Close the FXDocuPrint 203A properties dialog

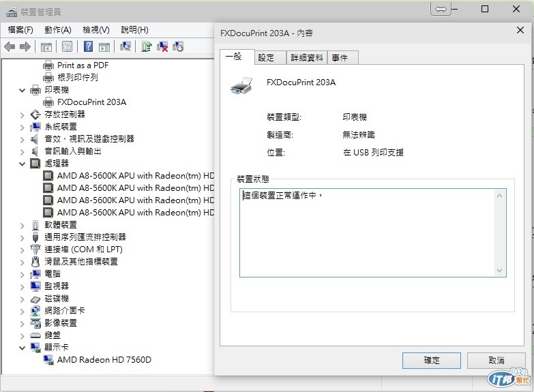[x=520, y=30]
